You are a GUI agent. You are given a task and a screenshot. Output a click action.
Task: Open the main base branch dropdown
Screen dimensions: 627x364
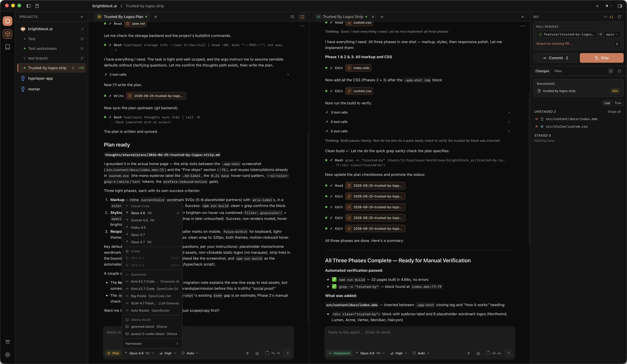612,34
